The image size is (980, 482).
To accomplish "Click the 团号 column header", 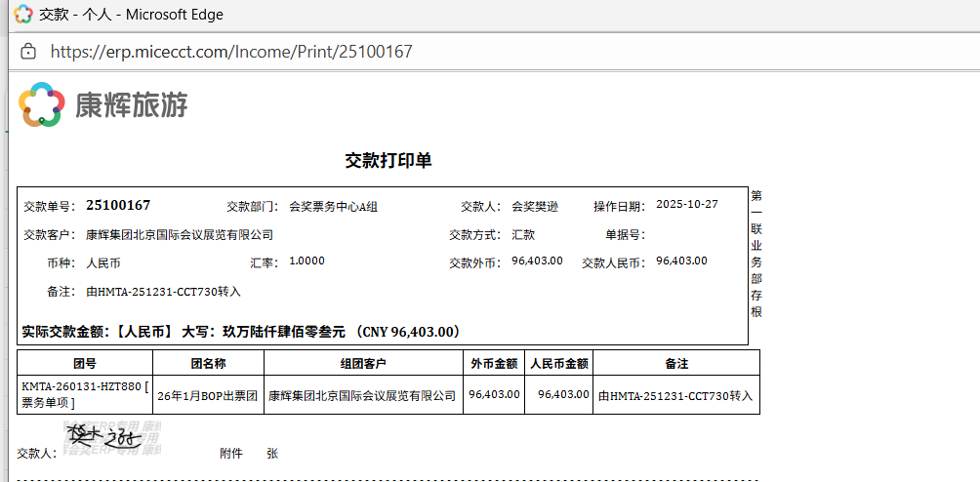I will tap(85, 363).
